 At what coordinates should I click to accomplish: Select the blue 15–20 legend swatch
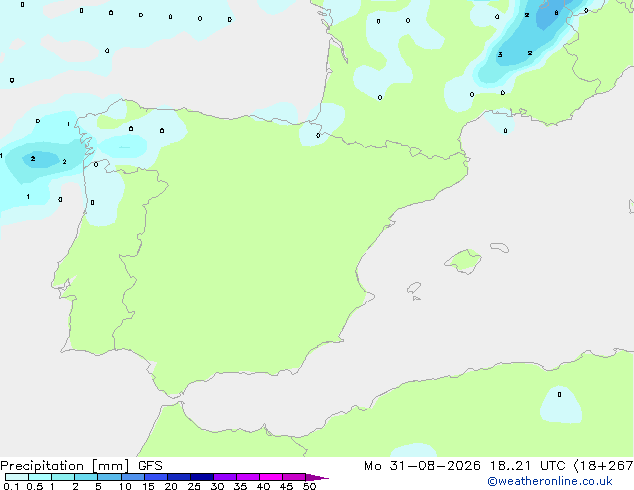tap(156, 477)
